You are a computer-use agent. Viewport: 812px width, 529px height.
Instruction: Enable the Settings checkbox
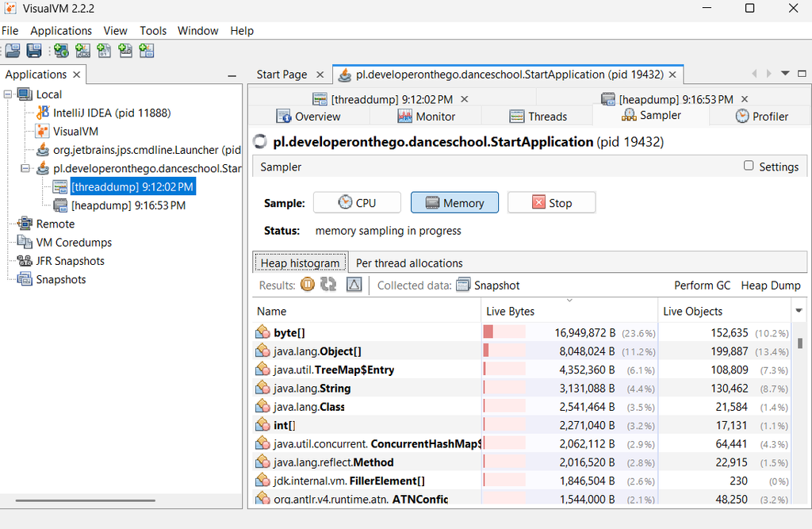coord(749,166)
